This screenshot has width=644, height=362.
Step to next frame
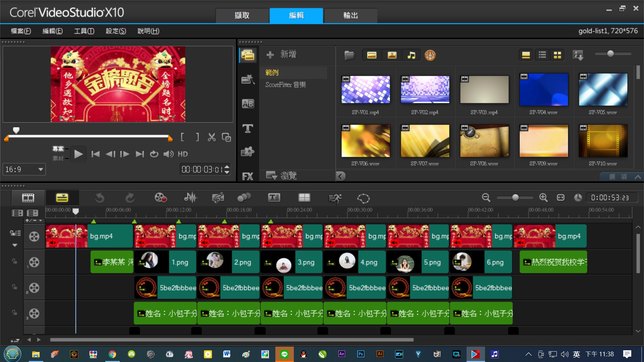pyautogui.click(x=125, y=154)
